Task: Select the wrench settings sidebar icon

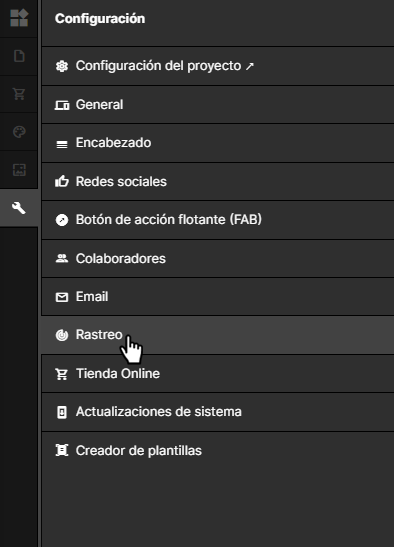Action: coord(19,208)
